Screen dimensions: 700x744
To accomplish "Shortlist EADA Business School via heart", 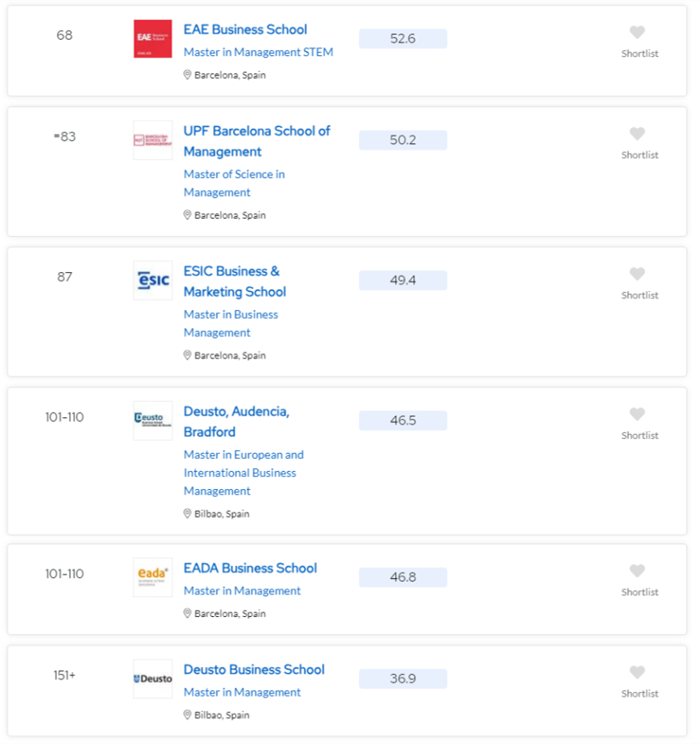I will pos(637,571).
